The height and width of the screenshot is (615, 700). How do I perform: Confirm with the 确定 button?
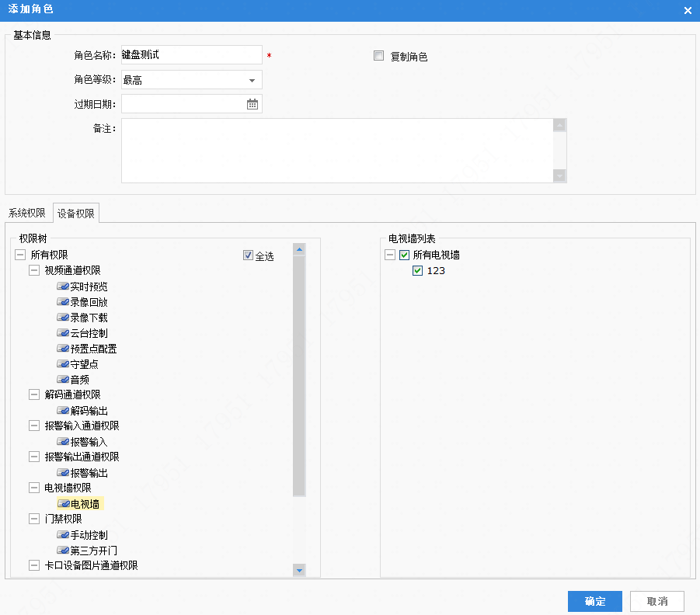[x=594, y=601]
